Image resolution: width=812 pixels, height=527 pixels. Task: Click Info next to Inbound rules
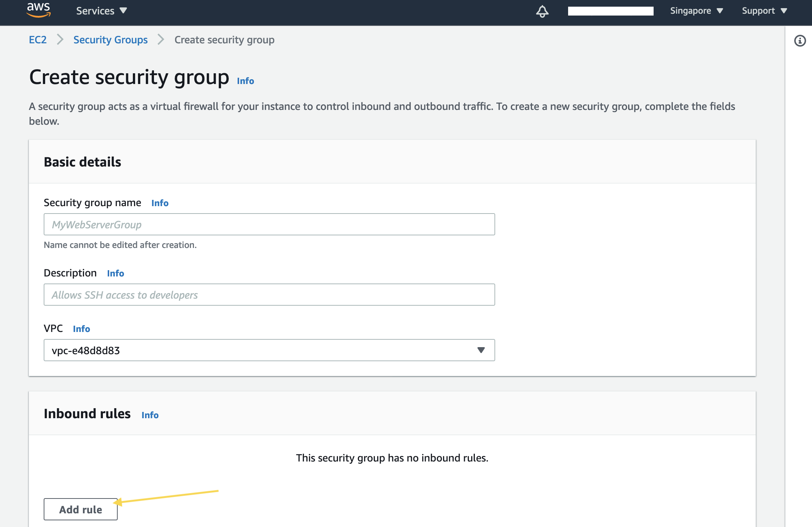coord(150,415)
